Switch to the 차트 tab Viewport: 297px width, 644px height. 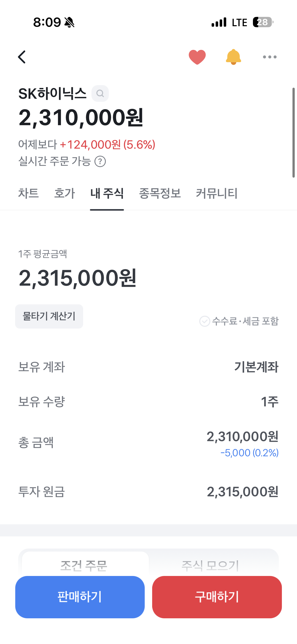point(28,194)
